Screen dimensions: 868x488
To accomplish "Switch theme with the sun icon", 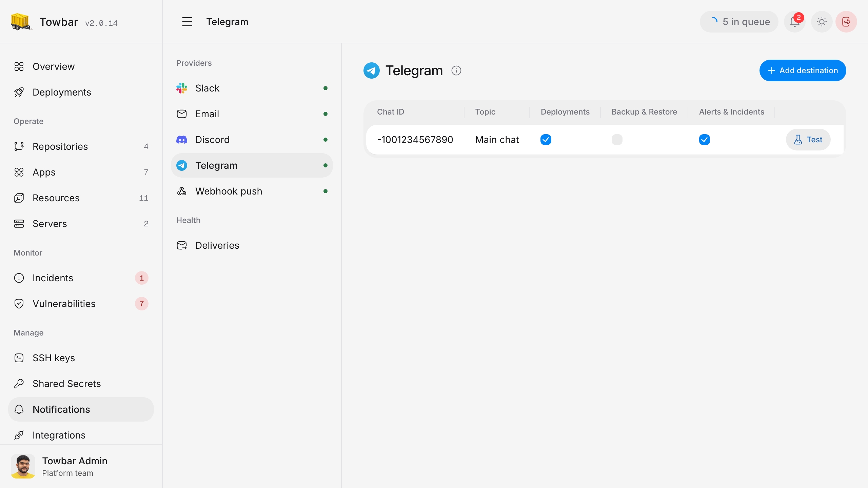I will [822, 22].
